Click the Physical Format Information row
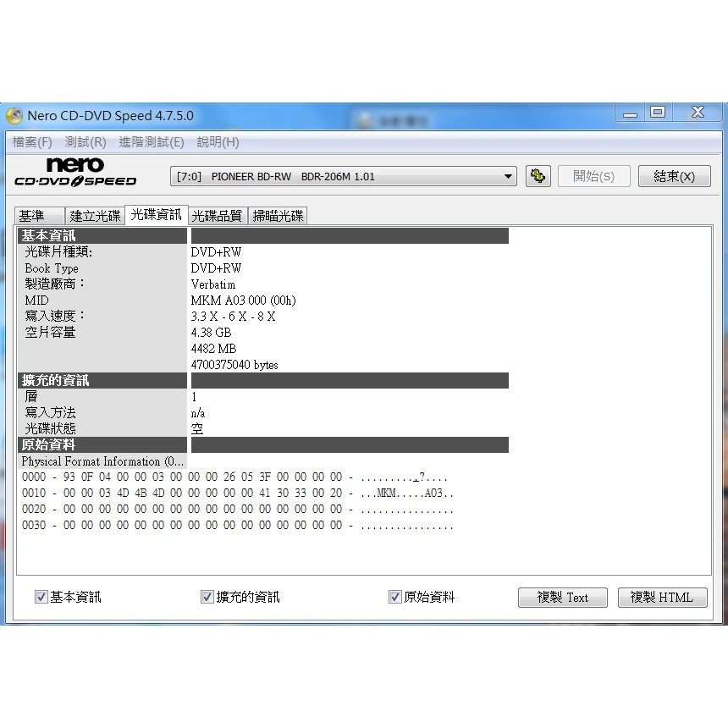Screen dimensions: 728x728 click(x=102, y=461)
